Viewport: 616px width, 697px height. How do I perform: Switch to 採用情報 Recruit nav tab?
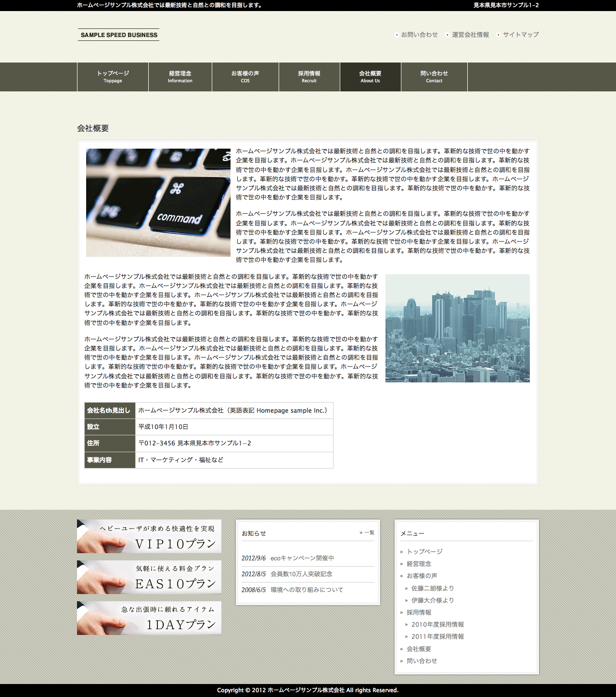point(309,77)
